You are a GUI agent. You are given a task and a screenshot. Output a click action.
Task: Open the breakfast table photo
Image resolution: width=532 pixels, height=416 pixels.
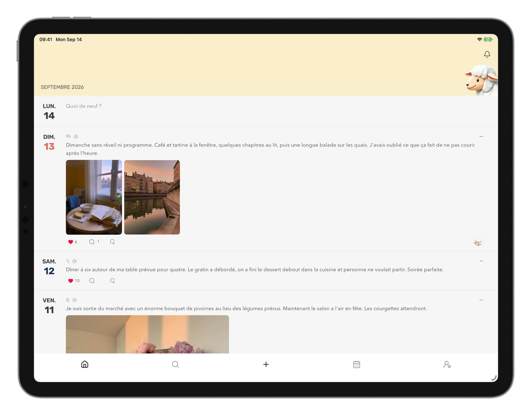(x=94, y=197)
